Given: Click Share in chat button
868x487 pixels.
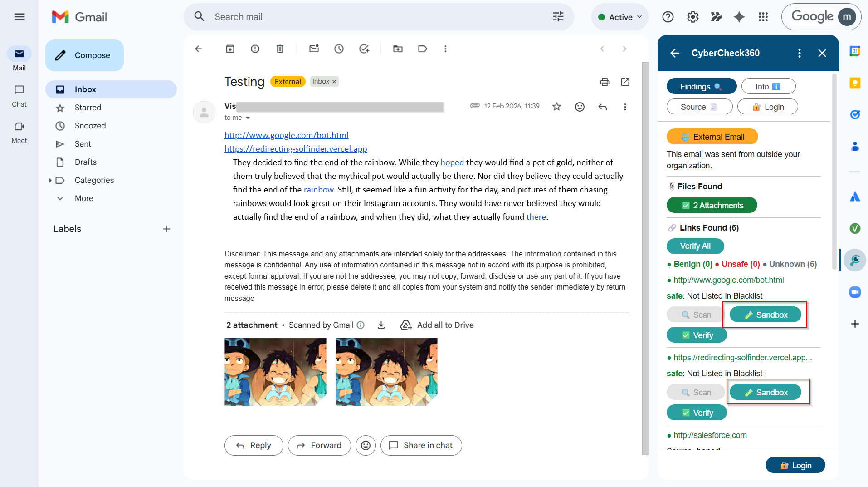Looking at the screenshot, I should pos(421,445).
